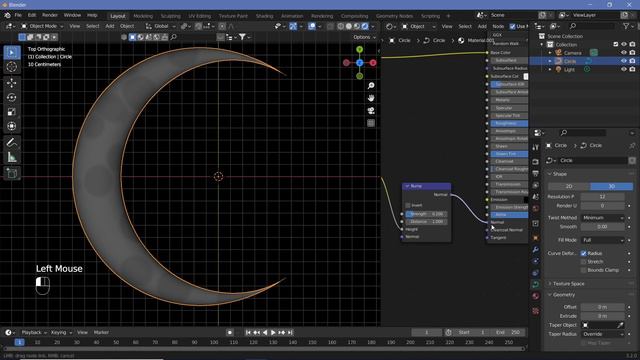Expand the Texture Space panel
Screen dimensions: 640x360
tap(569, 284)
